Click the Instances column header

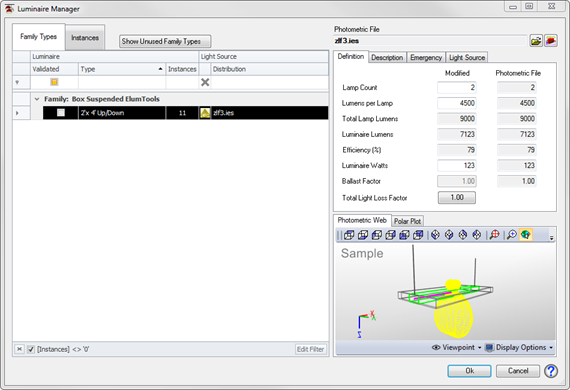[182, 69]
